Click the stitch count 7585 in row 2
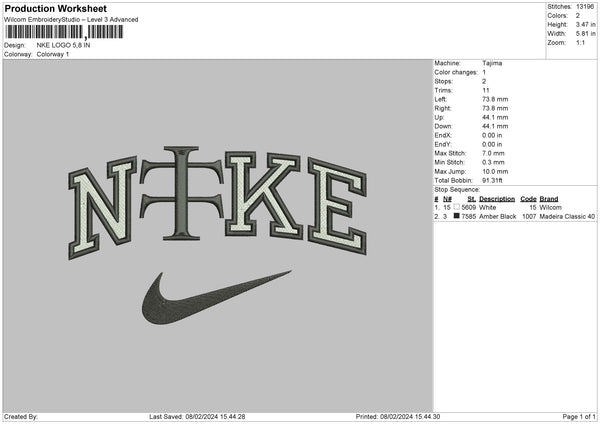The height and width of the screenshot is (424, 600). (468, 217)
